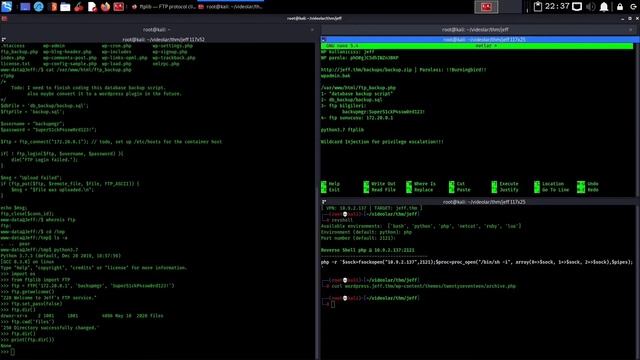Switch to ftplib FTP protocol browser window

tap(163, 7)
